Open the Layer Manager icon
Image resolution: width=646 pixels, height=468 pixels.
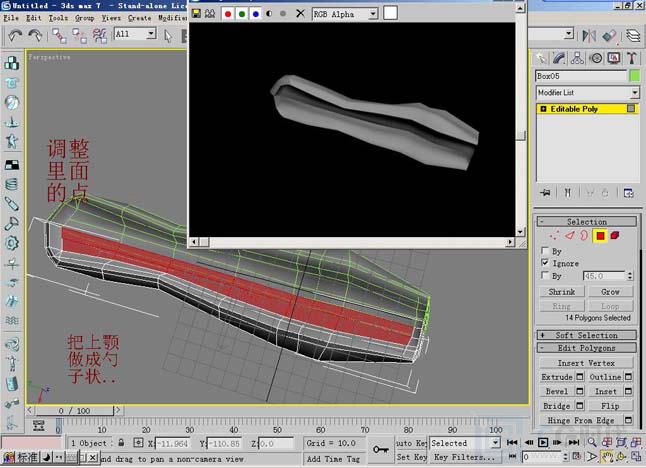coord(633,35)
